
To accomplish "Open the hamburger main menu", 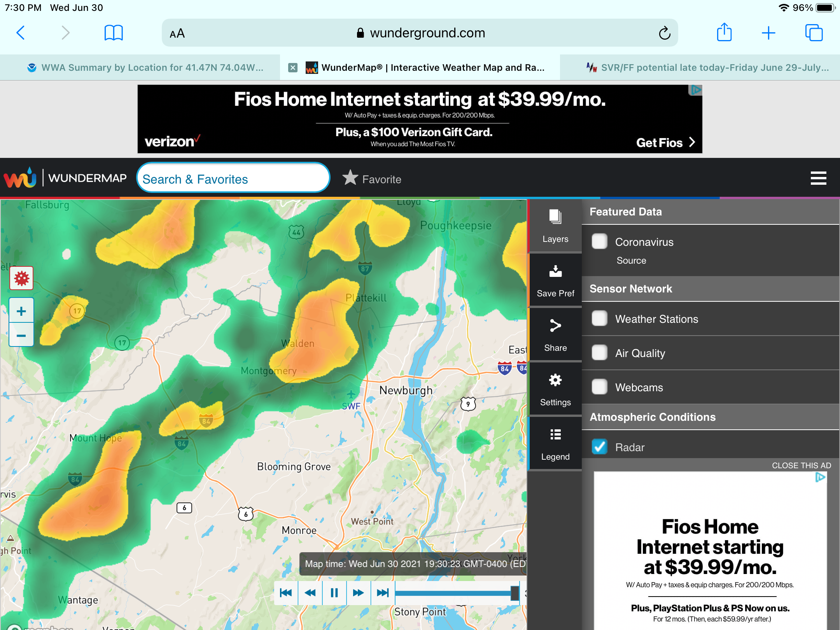I will click(818, 178).
